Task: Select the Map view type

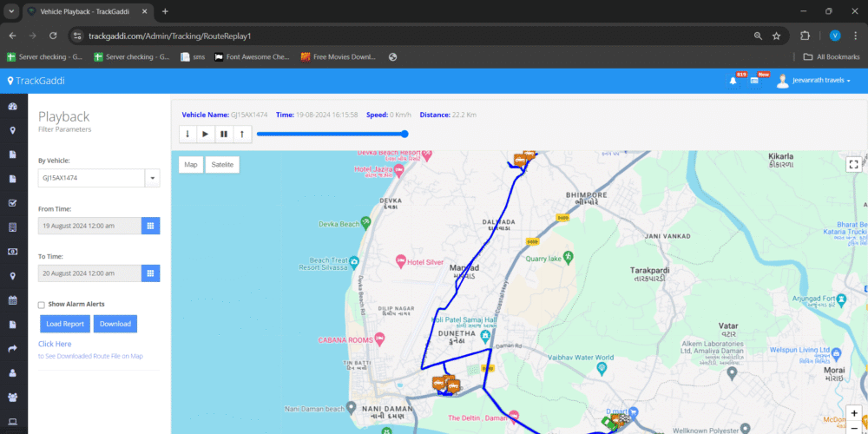Action: 191,164
